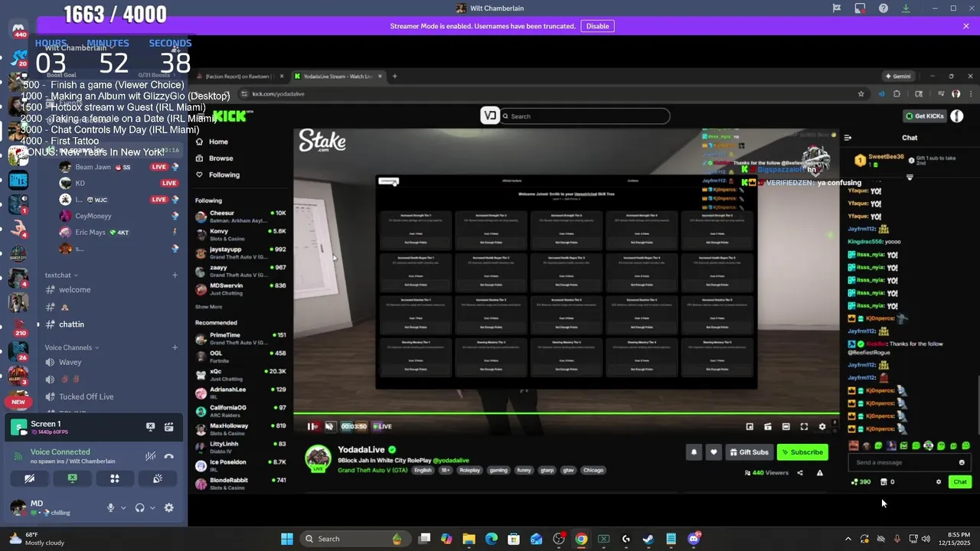980x551 pixels.
Task: Open Kick player settings gear
Action: pos(822,426)
